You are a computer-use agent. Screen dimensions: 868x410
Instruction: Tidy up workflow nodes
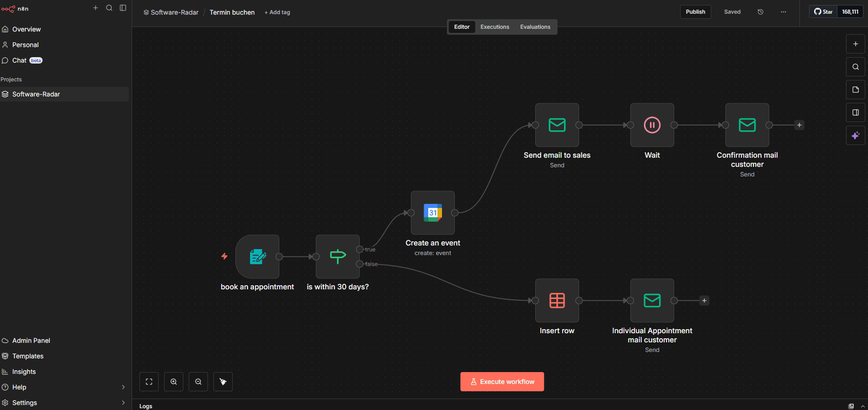pos(223,382)
